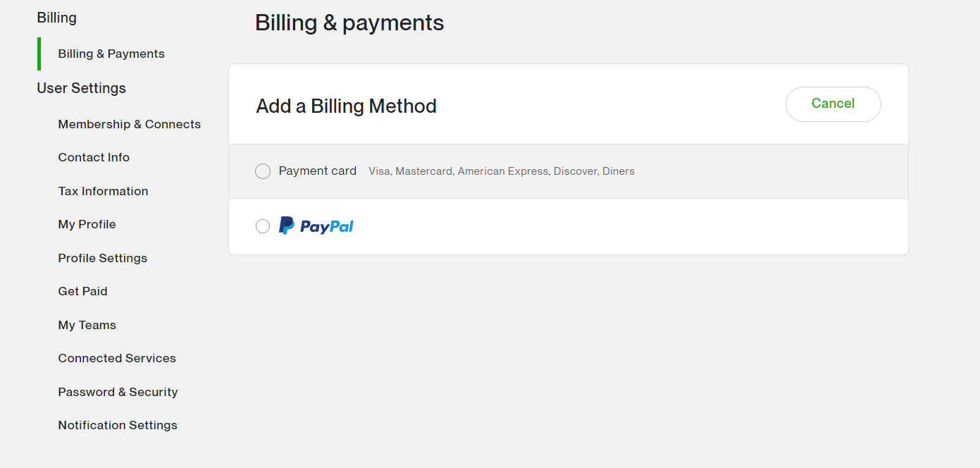Viewport: 980px width, 468px height.
Task: Click the Add a Billing Method heading
Action: coord(346,106)
